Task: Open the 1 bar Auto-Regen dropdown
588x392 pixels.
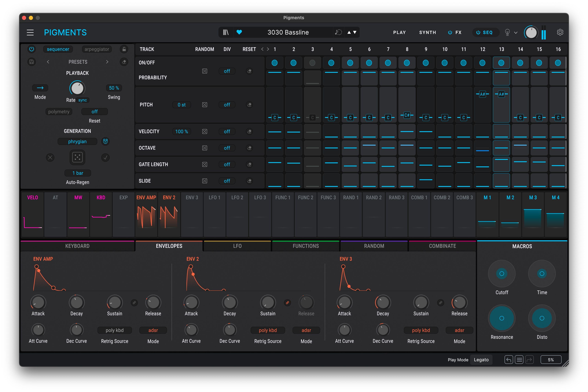Action: click(x=77, y=173)
